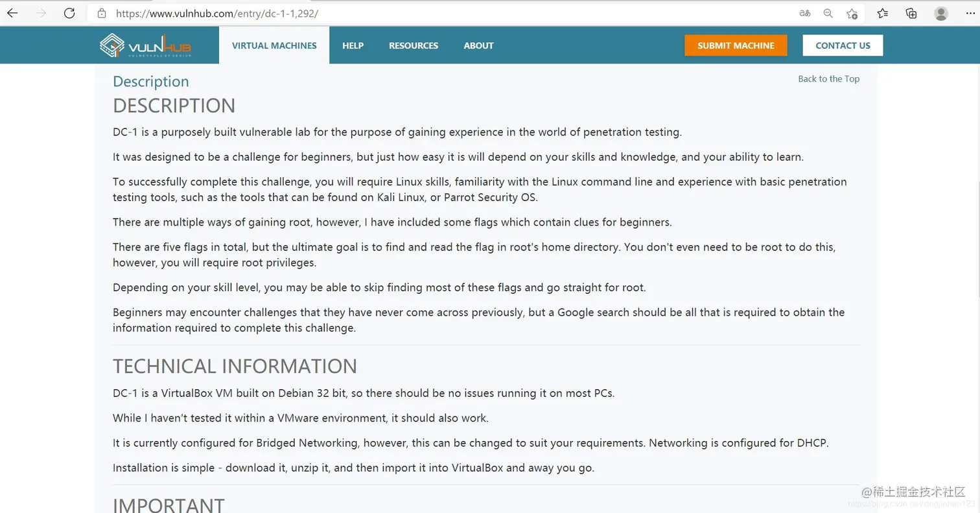The image size is (980, 513).
Task: Click 'It was designed to be a challenge' line
Action: click(458, 157)
